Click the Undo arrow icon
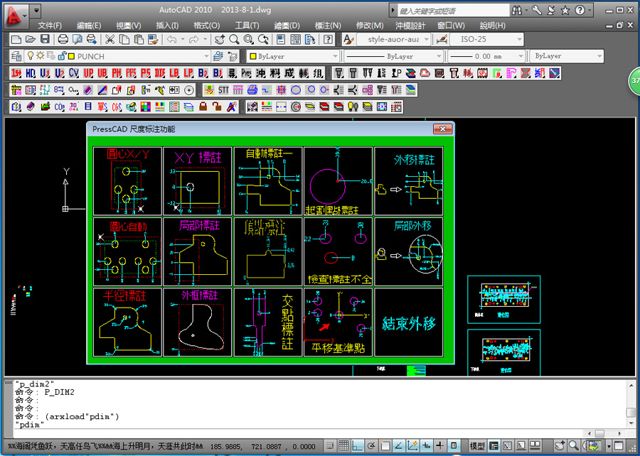This screenshot has width=640, height=456. click(171, 40)
